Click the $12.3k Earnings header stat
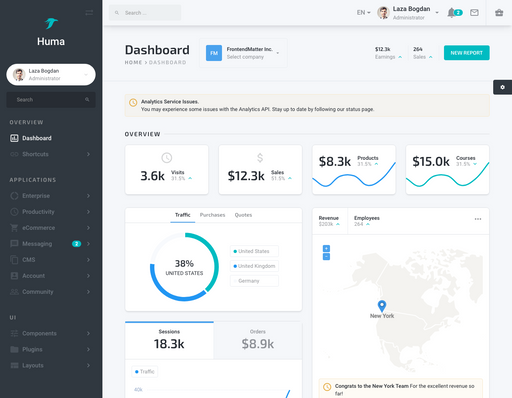 pos(388,53)
